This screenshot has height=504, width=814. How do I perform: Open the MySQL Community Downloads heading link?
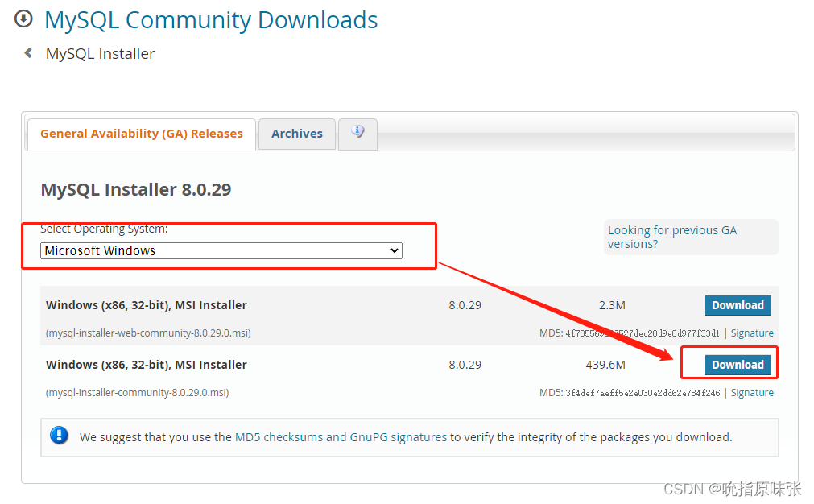pyautogui.click(x=211, y=20)
